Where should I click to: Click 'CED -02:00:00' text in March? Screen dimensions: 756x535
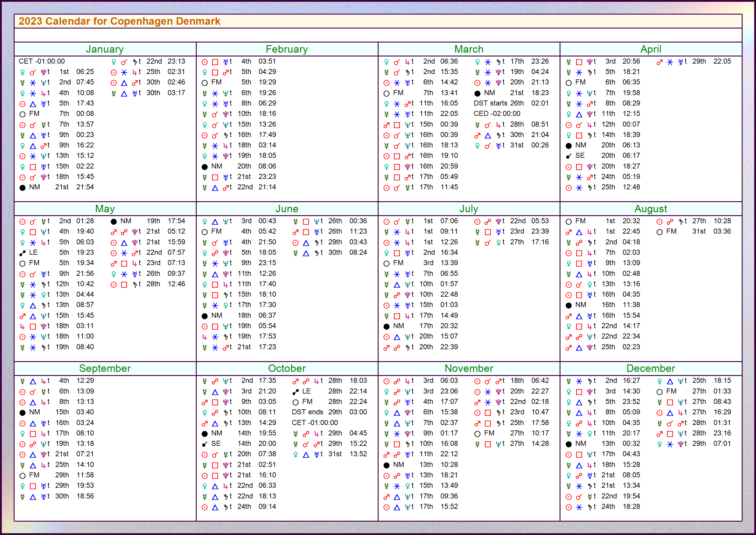pos(497,114)
